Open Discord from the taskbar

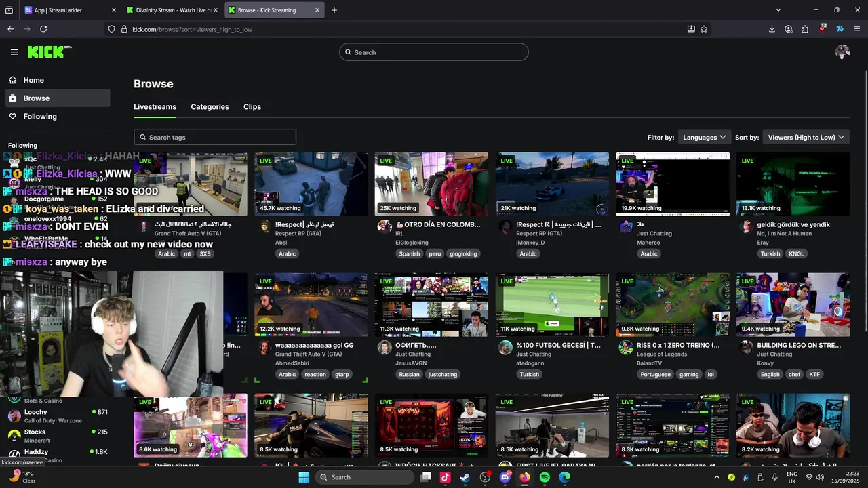coord(505,477)
